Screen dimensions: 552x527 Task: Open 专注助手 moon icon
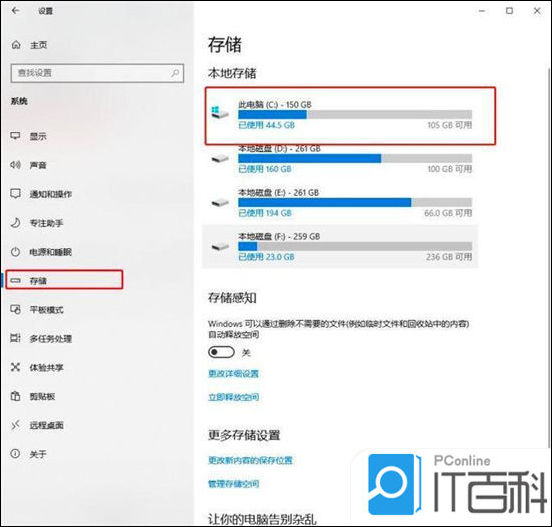pyautogui.click(x=15, y=222)
